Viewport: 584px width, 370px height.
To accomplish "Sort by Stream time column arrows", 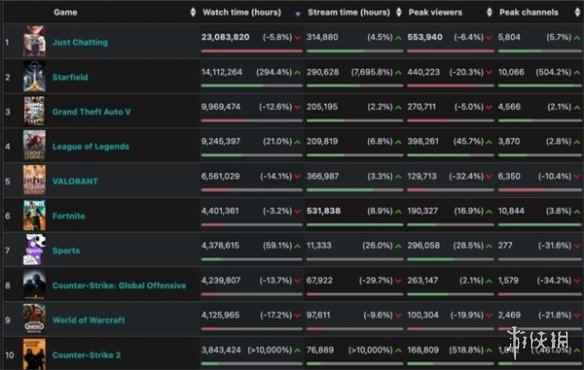I will click(x=399, y=12).
